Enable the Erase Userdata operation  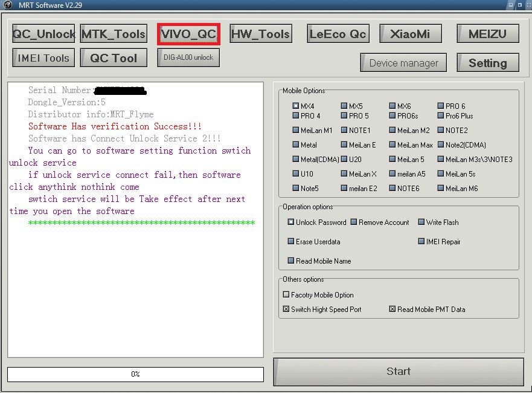click(291, 241)
